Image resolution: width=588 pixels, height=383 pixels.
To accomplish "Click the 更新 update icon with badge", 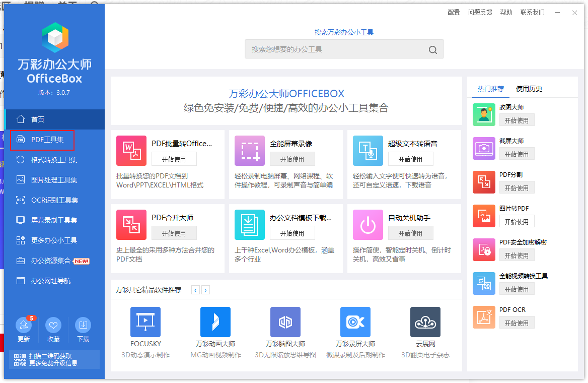I will pos(24,325).
